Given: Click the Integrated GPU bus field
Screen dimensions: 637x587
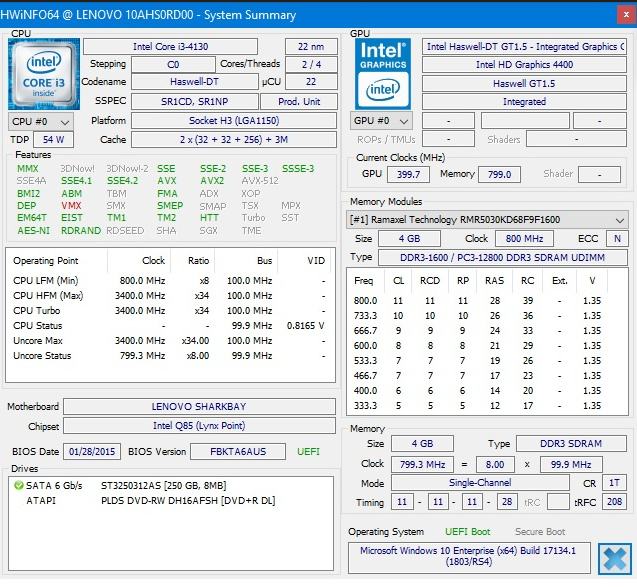Looking at the screenshot, I should [524, 102].
